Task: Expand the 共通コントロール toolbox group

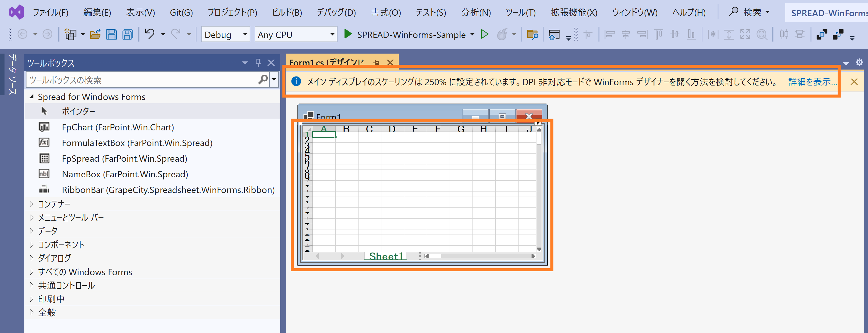Action: click(x=31, y=285)
